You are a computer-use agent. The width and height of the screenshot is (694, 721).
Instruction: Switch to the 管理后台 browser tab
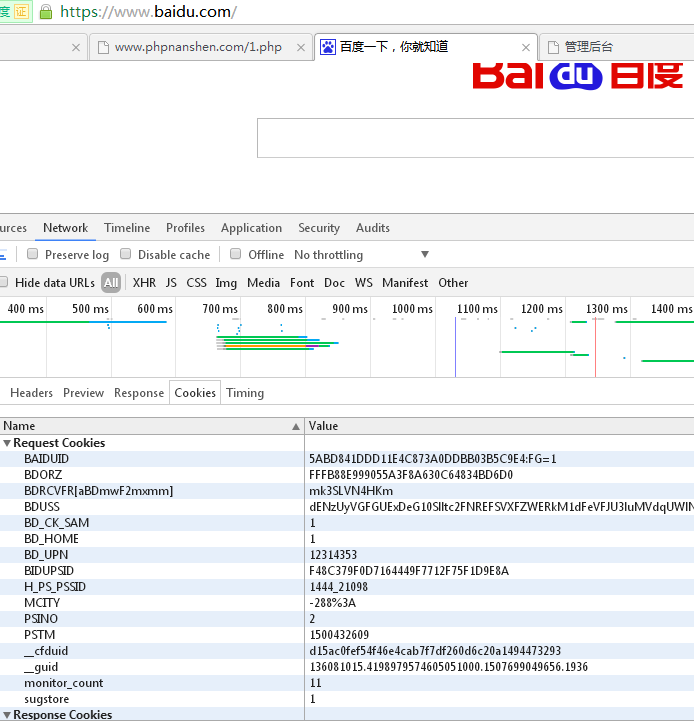(x=616, y=47)
